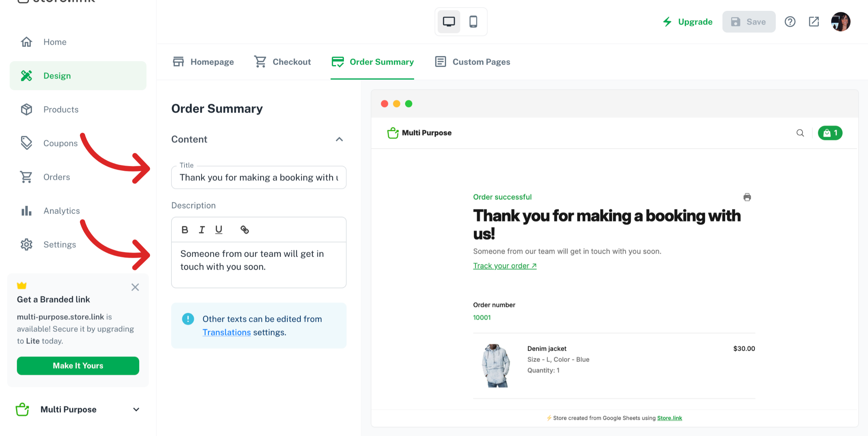Image resolution: width=868 pixels, height=436 pixels.
Task: Insert a link in the description
Action: (x=244, y=230)
